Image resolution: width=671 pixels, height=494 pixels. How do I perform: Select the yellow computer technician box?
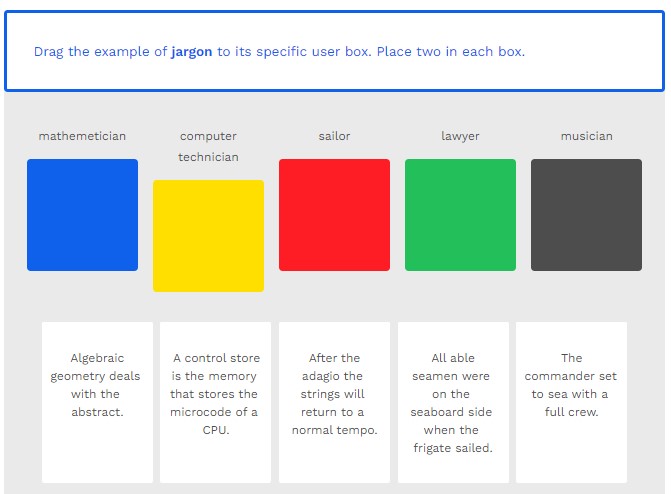[x=208, y=236]
